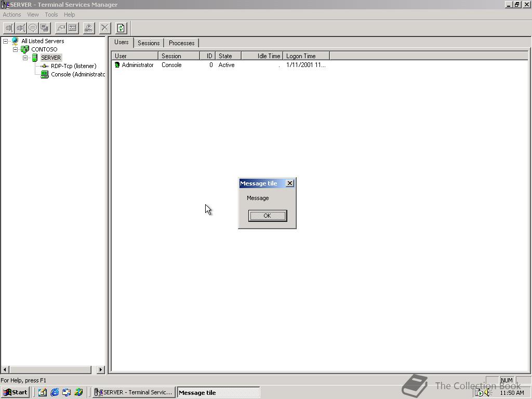
Task: Click the globe icon beside All Listed Servers
Action: (x=15, y=41)
